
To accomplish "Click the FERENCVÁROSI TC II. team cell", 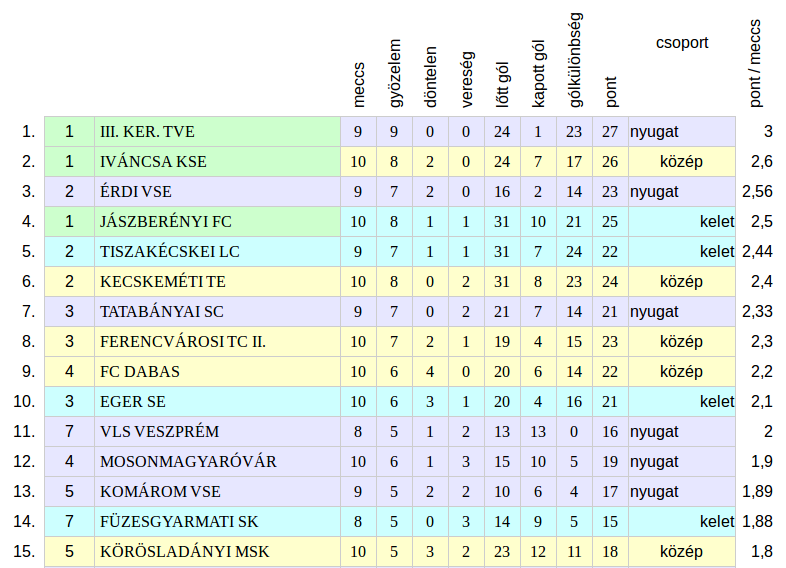I will 218,341.
